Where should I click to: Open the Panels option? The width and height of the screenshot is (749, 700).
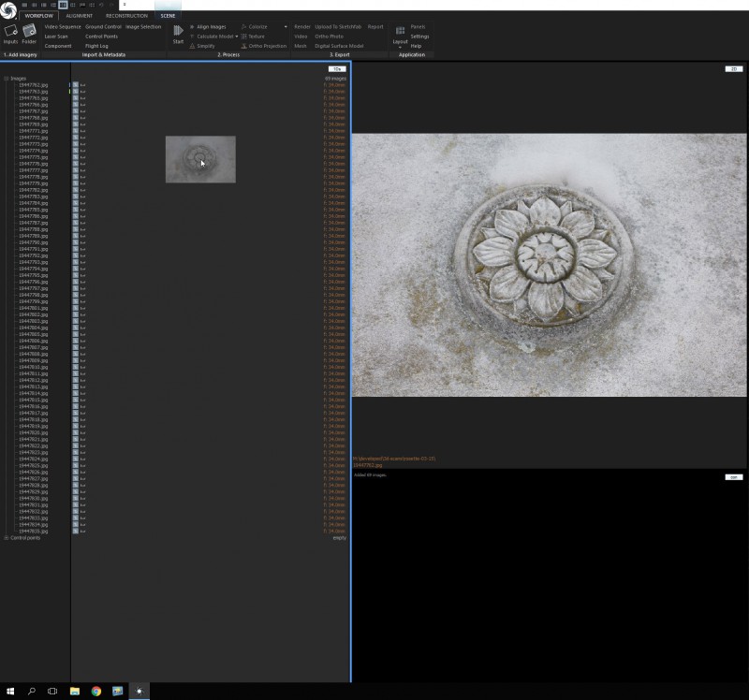[x=418, y=27]
